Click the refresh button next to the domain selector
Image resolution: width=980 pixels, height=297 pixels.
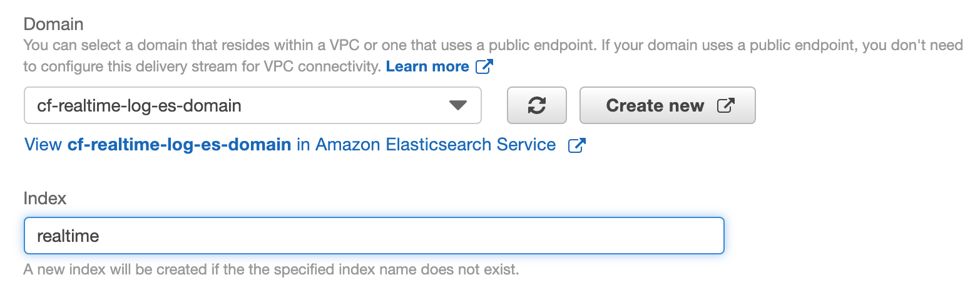click(x=536, y=105)
